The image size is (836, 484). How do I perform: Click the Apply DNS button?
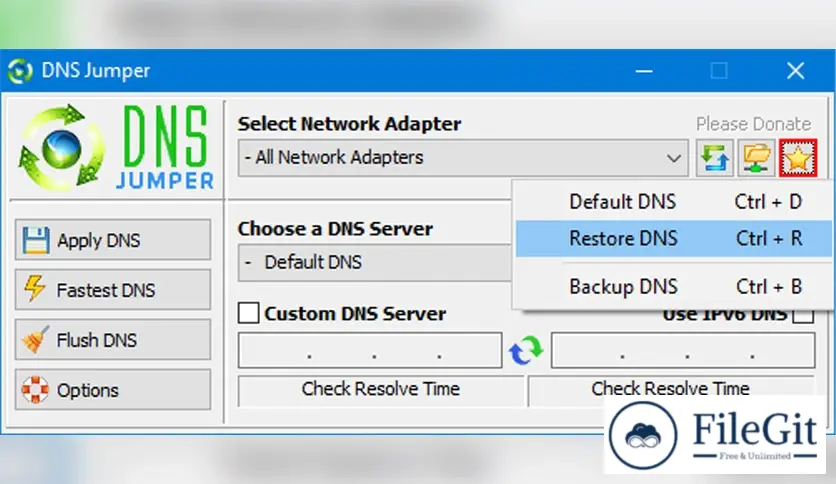(113, 240)
